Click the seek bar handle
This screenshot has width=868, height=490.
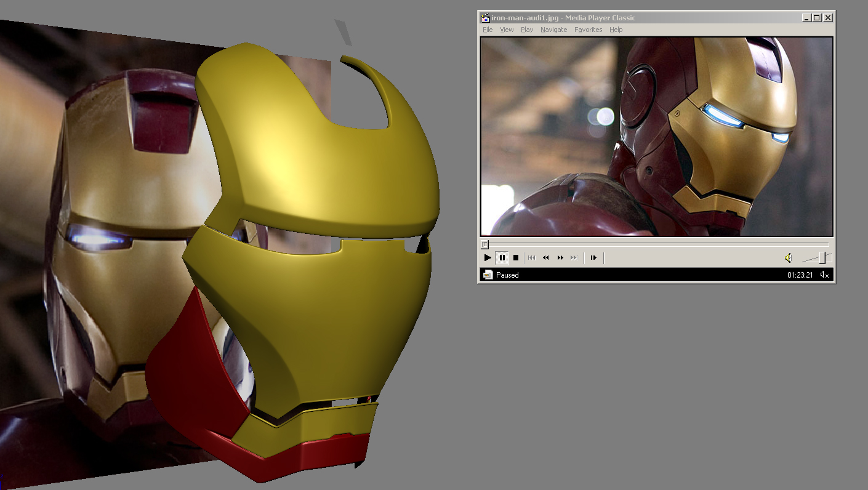[484, 244]
